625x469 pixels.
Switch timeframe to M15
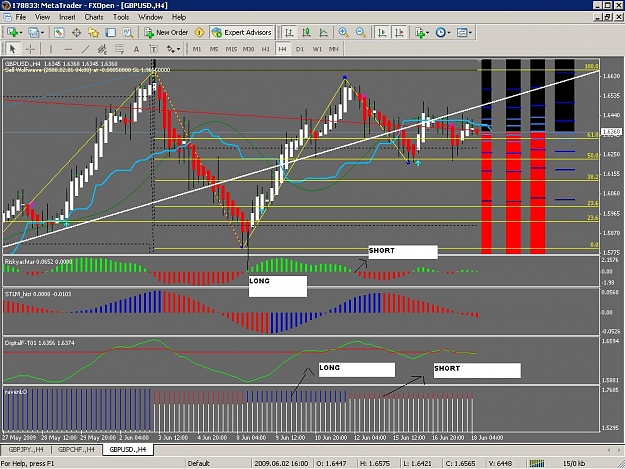tap(231, 49)
